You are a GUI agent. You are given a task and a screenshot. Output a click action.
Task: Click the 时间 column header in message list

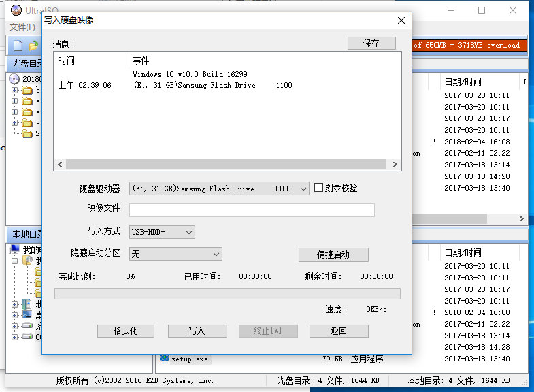pos(66,61)
